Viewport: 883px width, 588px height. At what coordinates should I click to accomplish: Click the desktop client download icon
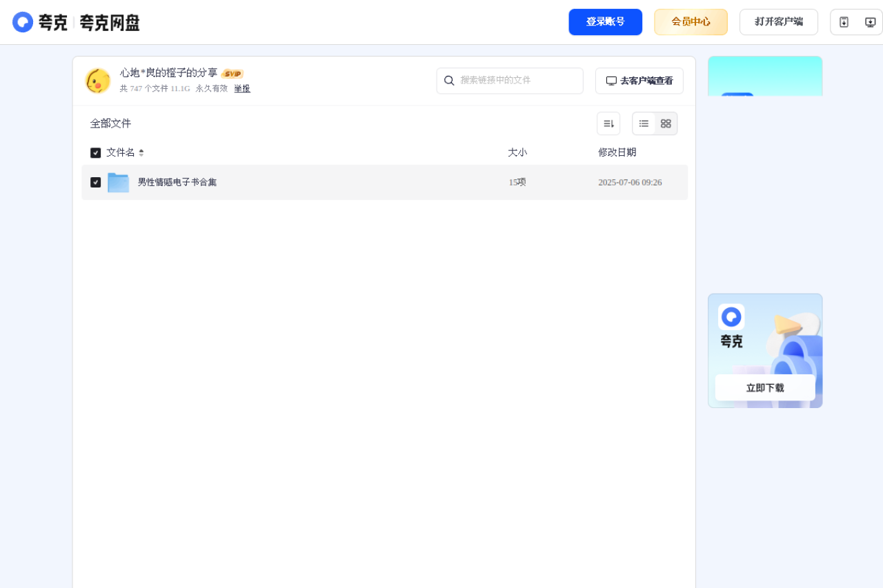[869, 21]
